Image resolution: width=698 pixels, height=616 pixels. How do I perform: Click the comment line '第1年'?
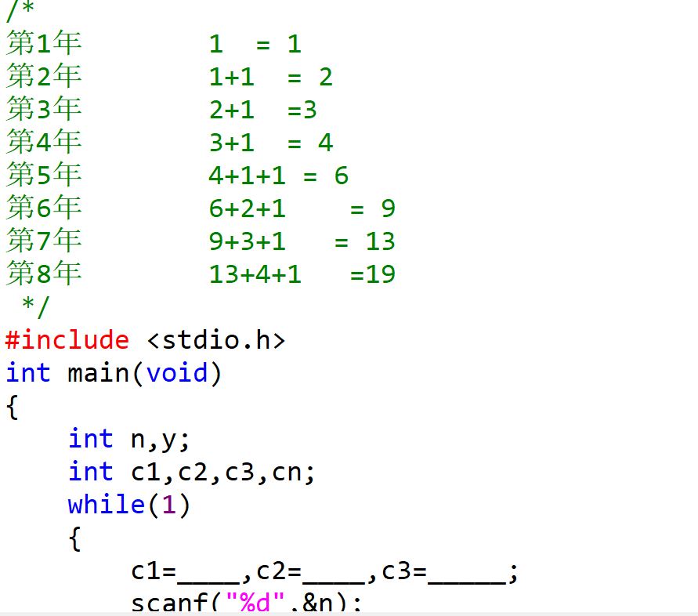(x=44, y=43)
